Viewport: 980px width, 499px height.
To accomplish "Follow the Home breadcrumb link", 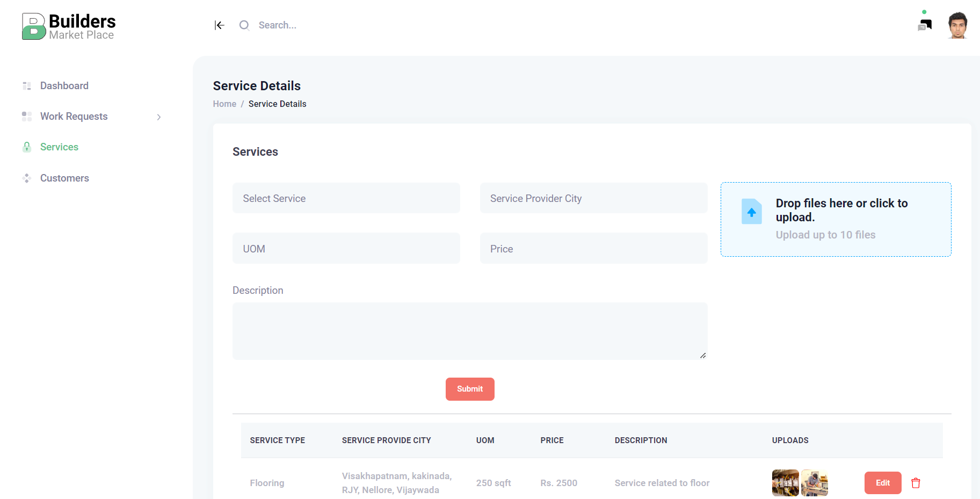I will coord(224,104).
